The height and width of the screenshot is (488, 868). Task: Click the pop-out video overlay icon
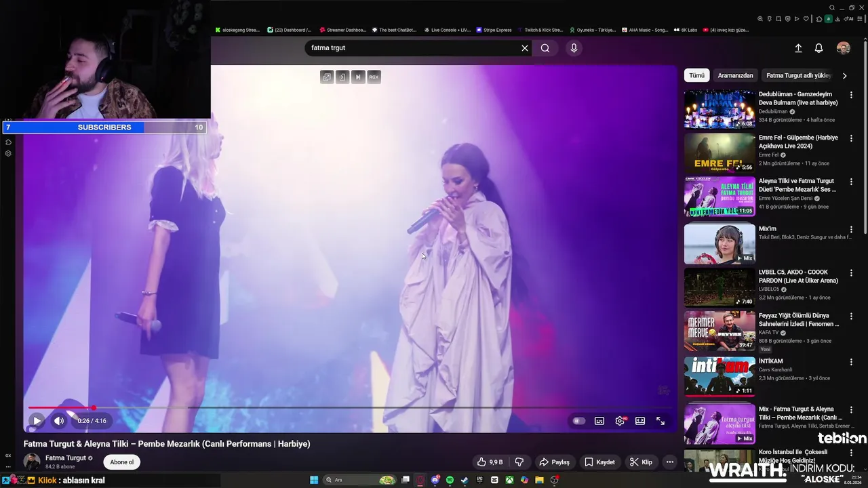(x=327, y=77)
